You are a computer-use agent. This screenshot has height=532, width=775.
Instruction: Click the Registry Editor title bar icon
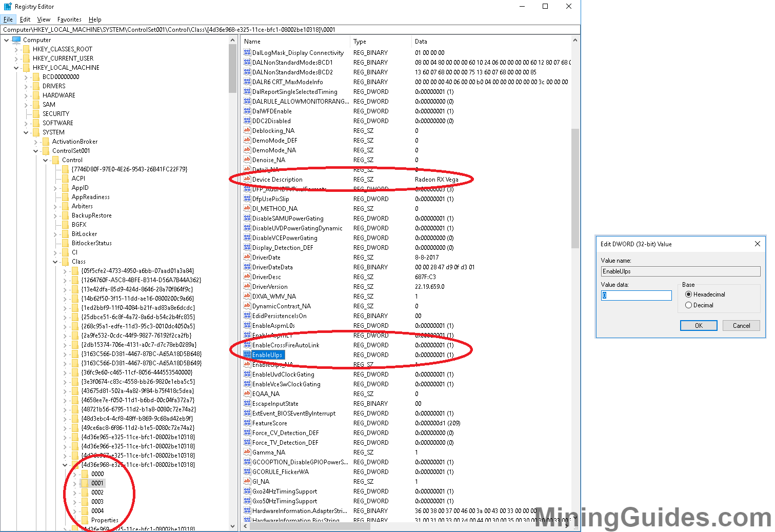7,6
